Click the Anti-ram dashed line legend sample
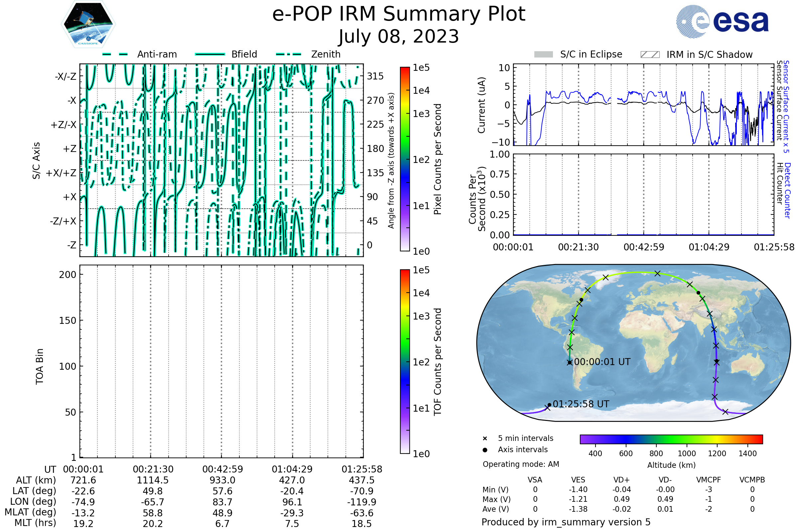The image size is (798, 532). pos(115,54)
